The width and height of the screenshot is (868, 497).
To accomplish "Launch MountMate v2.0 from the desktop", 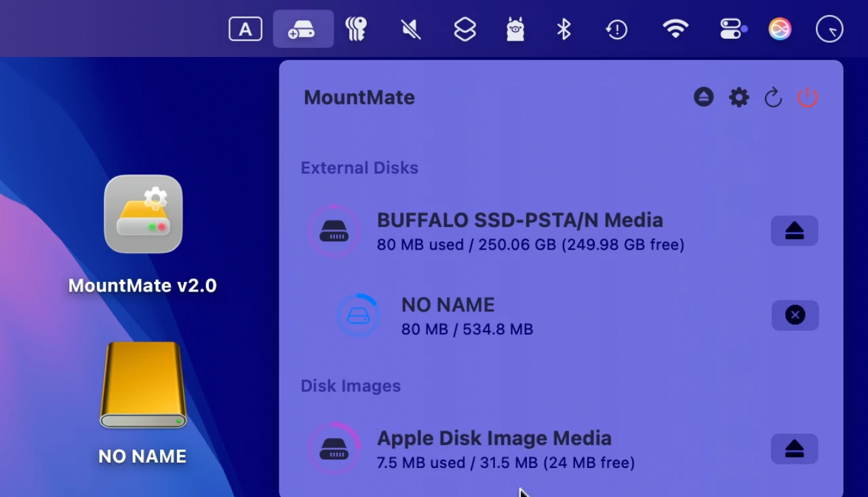I will click(x=142, y=214).
